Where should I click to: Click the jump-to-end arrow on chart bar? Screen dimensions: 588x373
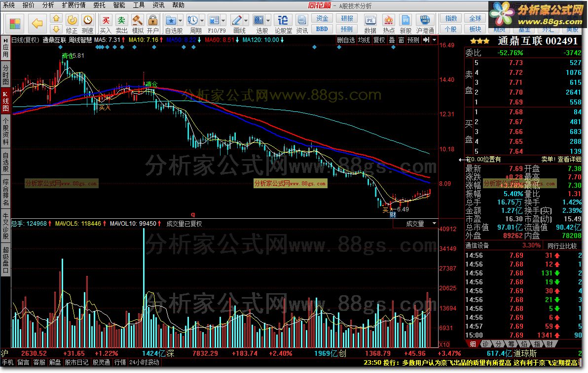pos(426,40)
